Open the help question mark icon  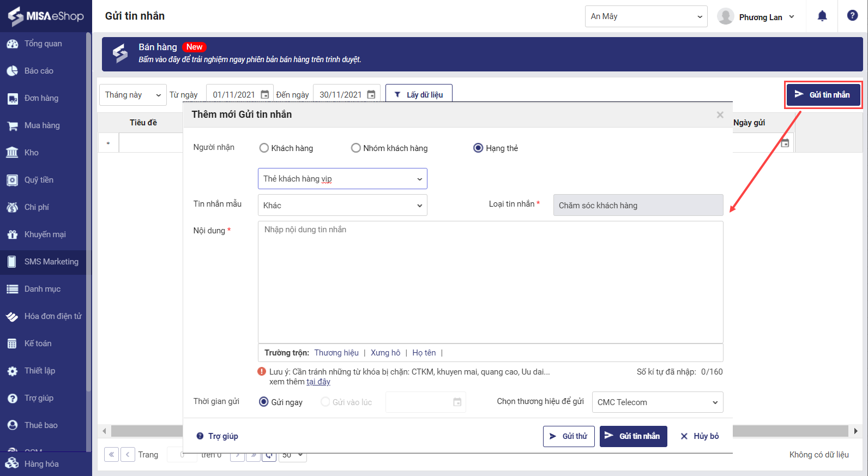(853, 16)
